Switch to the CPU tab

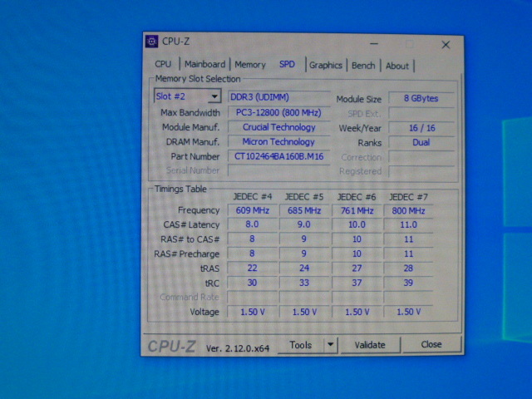pyautogui.click(x=163, y=64)
